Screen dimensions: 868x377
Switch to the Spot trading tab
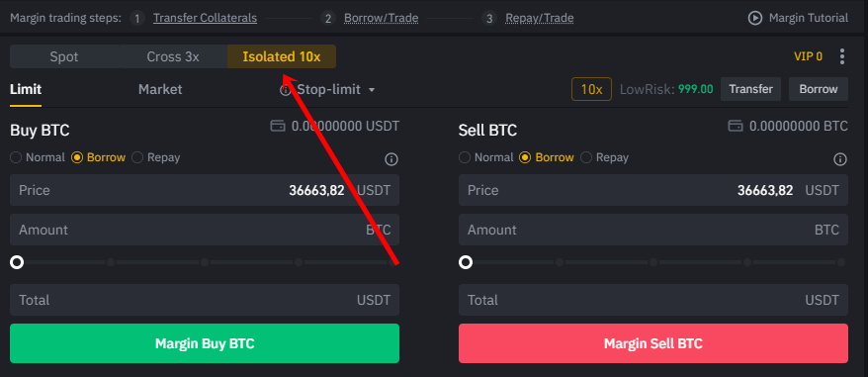64,56
